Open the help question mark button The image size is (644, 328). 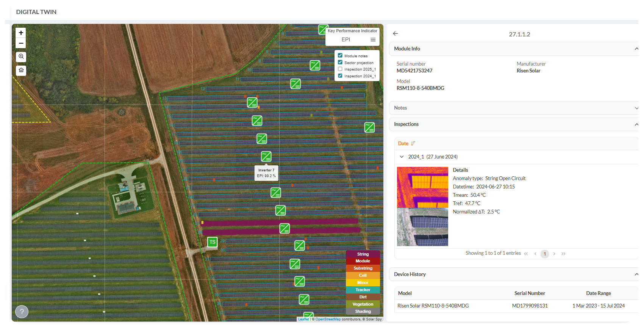[x=22, y=312]
